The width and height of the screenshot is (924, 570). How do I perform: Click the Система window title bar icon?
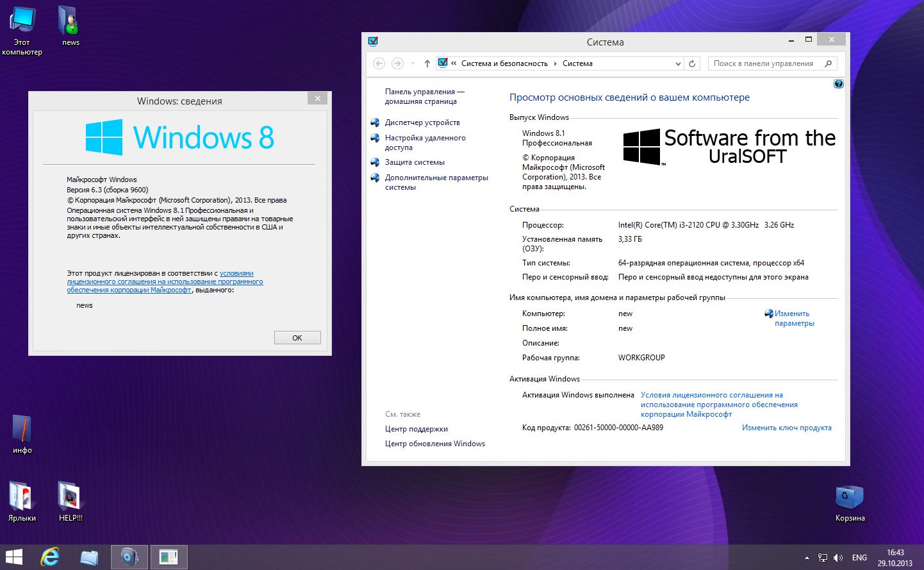[x=373, y=42]
